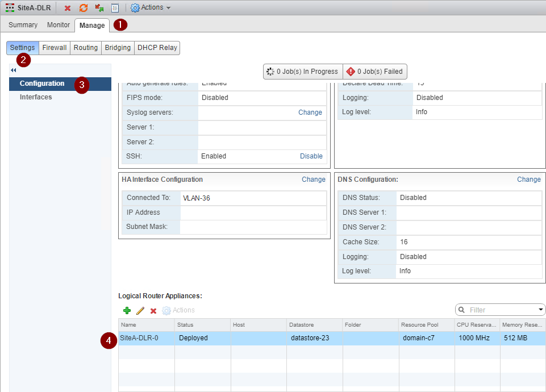Click the red-green arrows icon in the title toolbar
Screen dimensions: 546x392
[99, 7]
